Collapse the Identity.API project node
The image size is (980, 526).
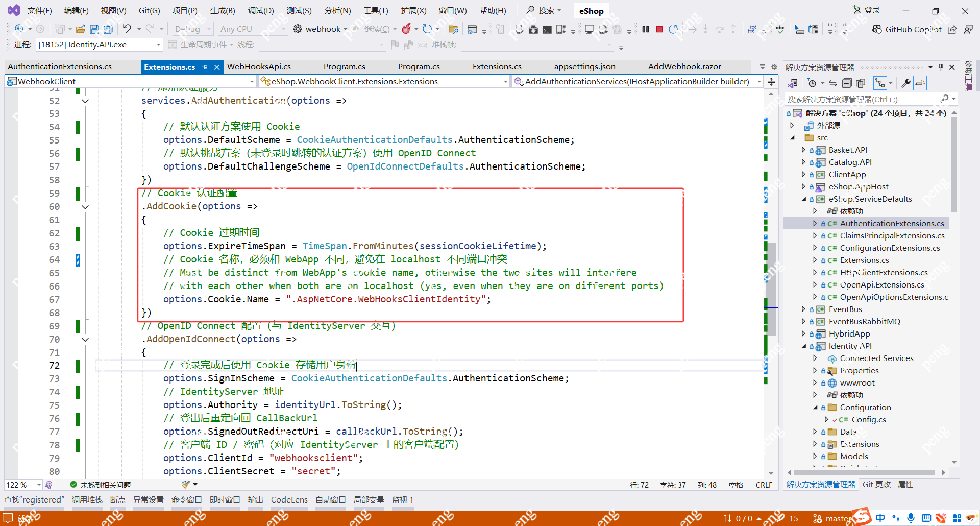point(804,346)
